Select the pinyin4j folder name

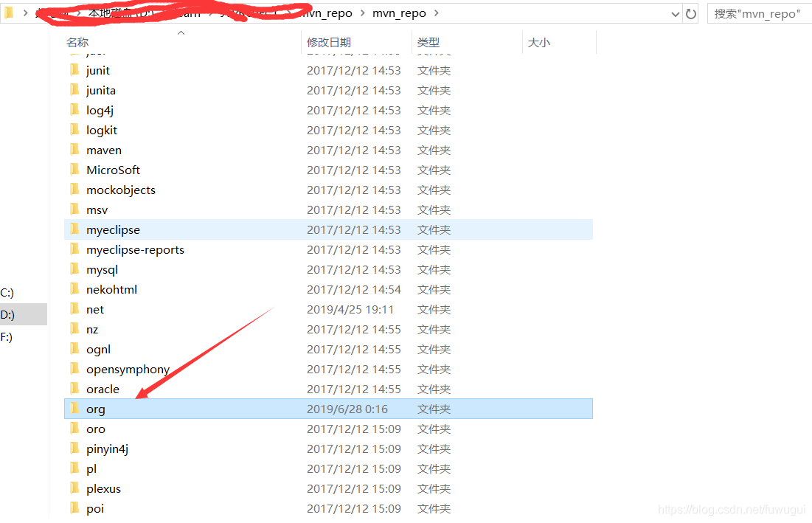tap(107, 449)
